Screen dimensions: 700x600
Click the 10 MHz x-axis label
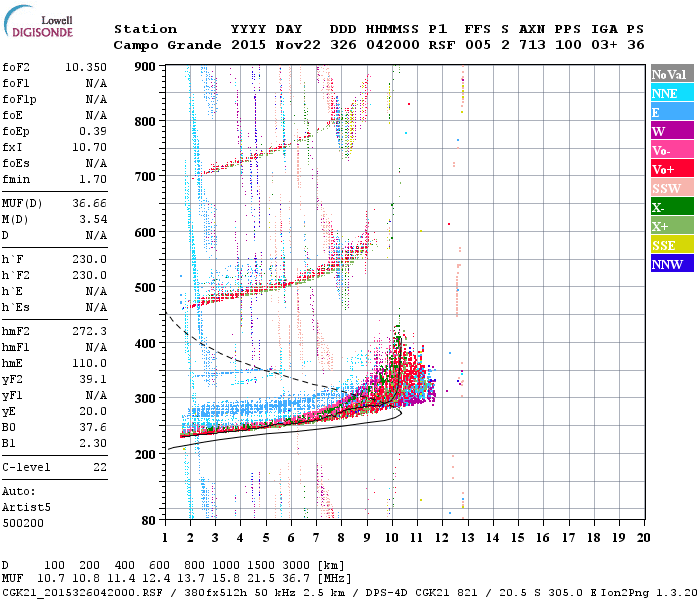pyautogui.click(x=392, y=538)
